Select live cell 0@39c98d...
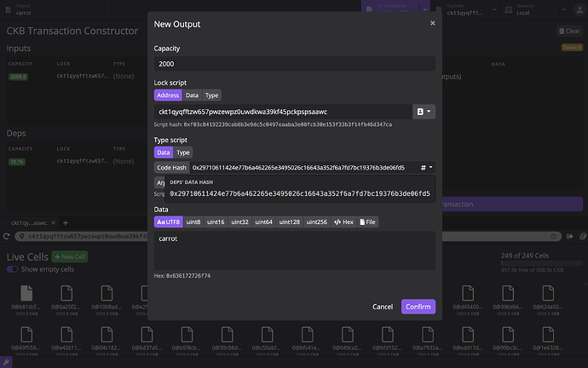Screen dimensions: 588x368 (x=227, y=340)
